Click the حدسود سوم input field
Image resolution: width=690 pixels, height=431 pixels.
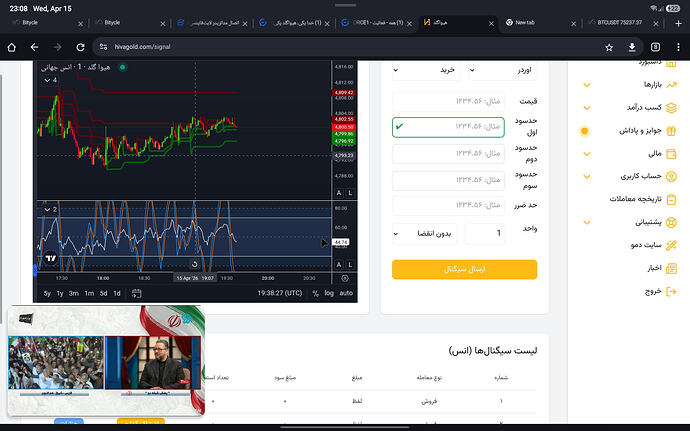448,180
